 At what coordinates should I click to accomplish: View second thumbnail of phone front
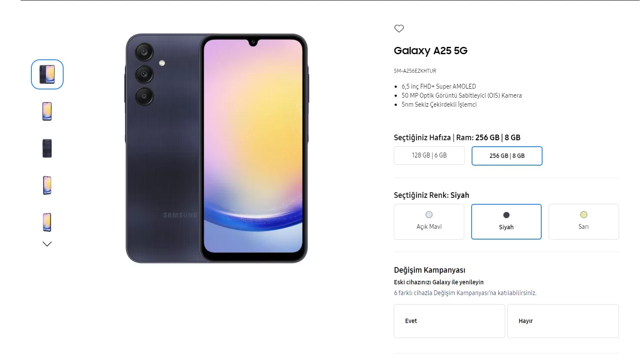click(47, 111)
